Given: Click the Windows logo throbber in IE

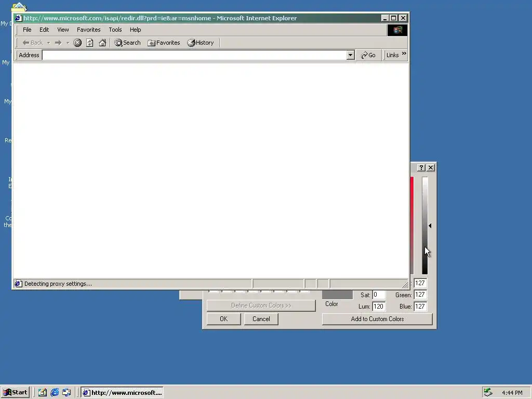Looking at the screenshot, I should 397,30.
